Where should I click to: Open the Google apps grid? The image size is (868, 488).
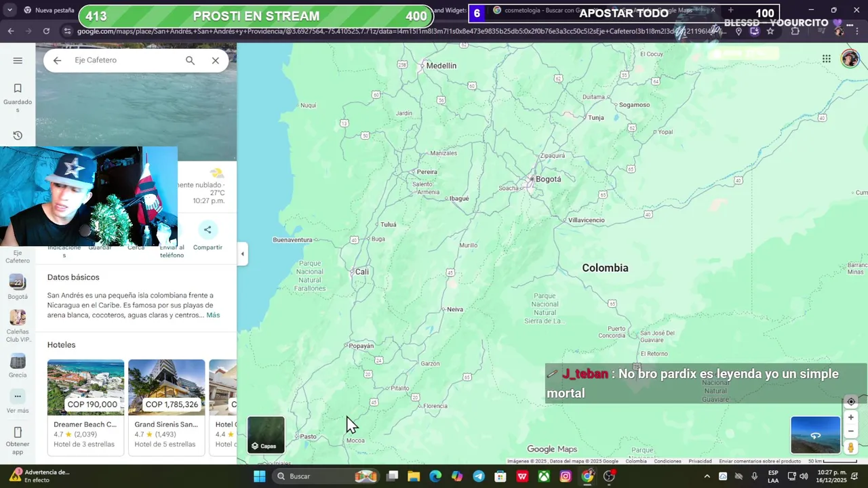click(x=826, y=59)
